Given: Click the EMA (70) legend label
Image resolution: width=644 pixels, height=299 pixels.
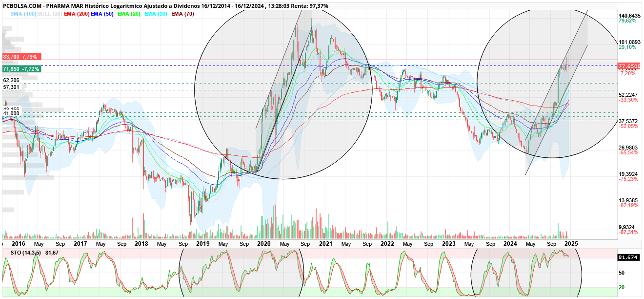Looking at the screenshot, I should point(183,14).
